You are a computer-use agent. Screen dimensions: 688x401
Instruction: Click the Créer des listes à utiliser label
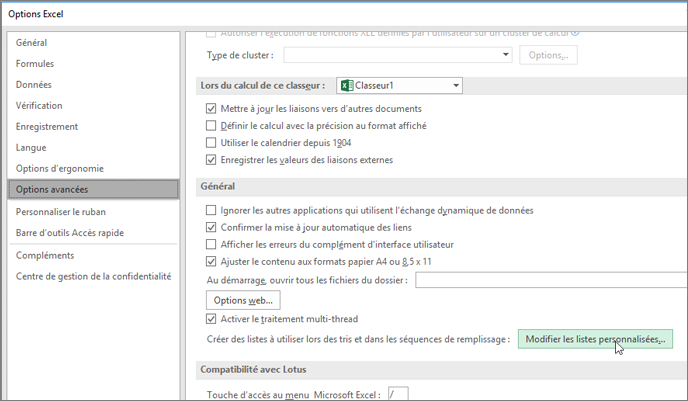pyautogui.click(x=358, y=339)
